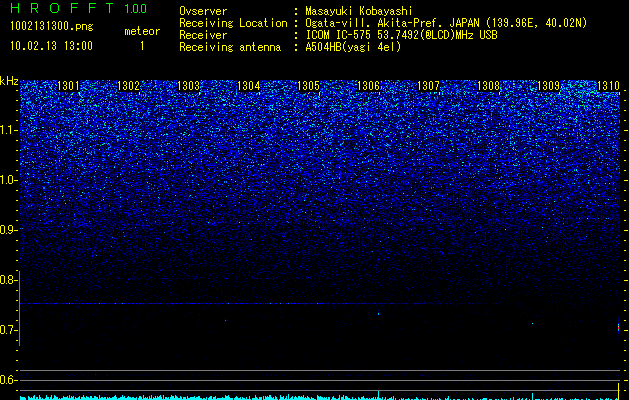Click the date stamp 10.02.13 13:00

51,46
